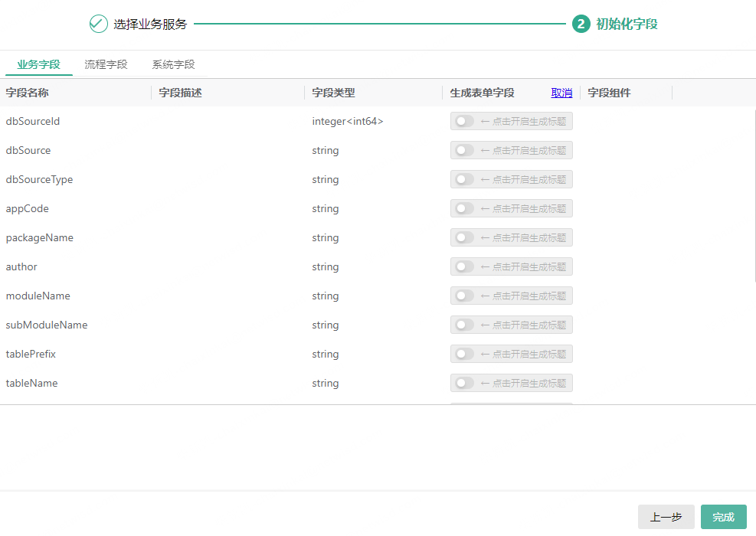Screen dimensions: 756x536
Task: Click the completed step checkmark icon
Action: coord(98,24)
